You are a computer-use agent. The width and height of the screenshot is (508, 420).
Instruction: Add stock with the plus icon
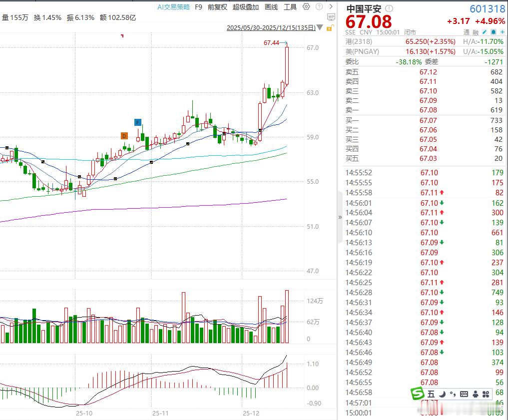tap(502, 32)
